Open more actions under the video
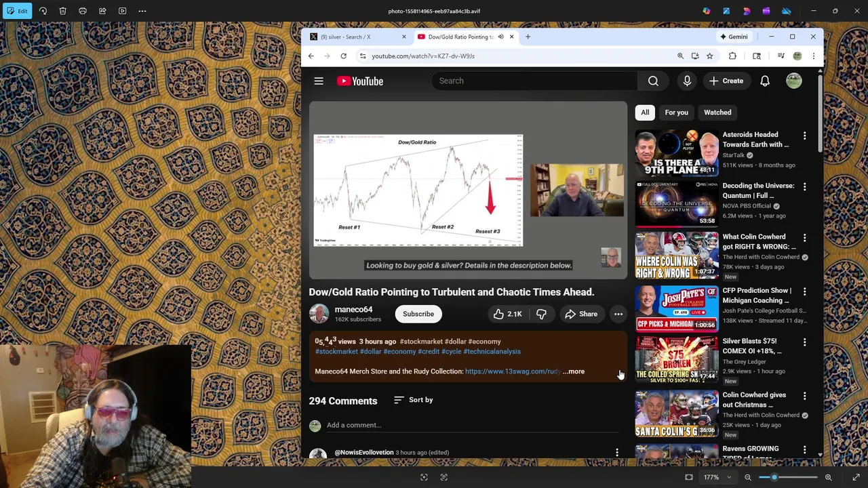Viewport: 868px width, 488px height. (x=618, y=314)
